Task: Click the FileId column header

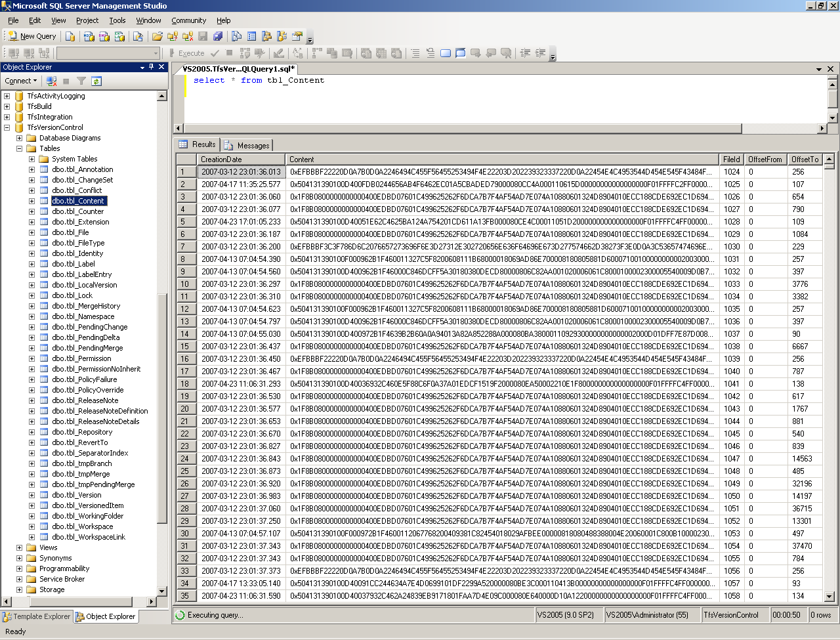Action: tap(731, 160)
